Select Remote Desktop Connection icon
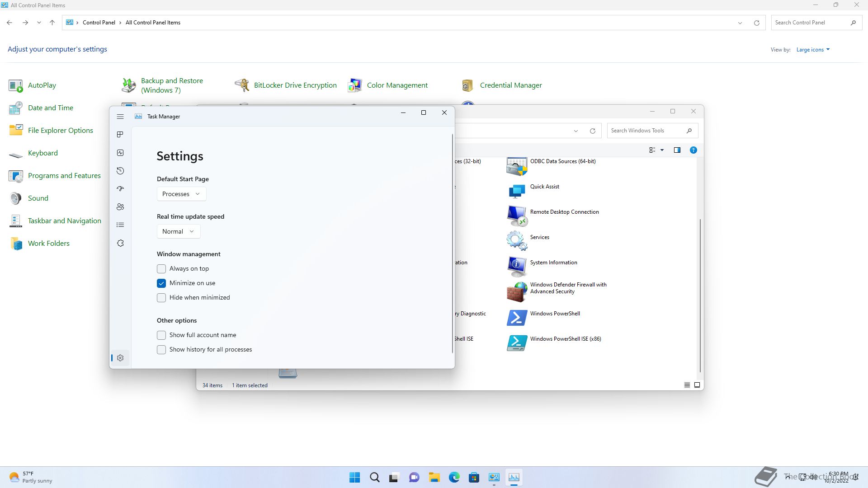 pyautogui.click(x=517, y=216)
